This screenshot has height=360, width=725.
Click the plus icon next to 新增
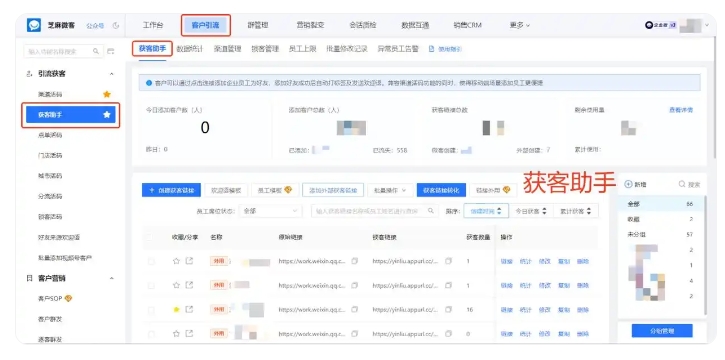pyautogui.click(x=628, y=184)
